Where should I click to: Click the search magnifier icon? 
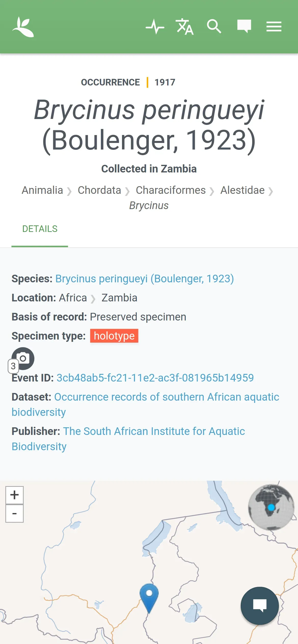[x=214, y=26]
